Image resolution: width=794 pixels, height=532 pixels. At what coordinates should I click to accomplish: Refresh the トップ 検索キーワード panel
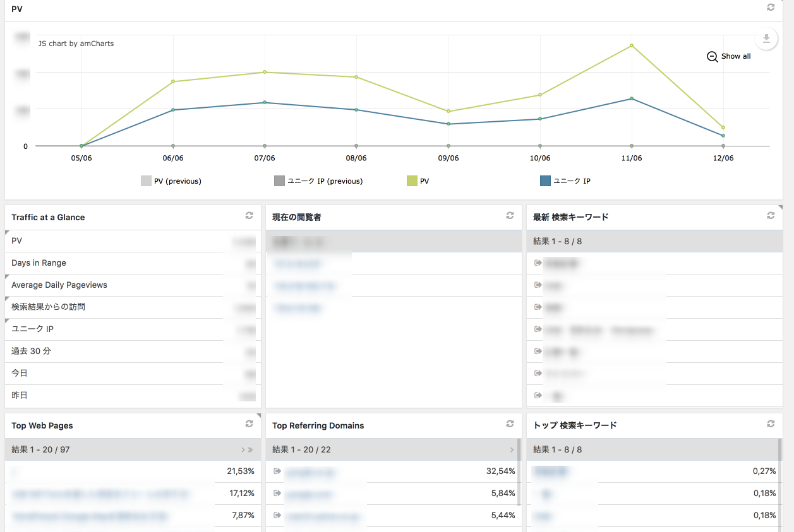point(771,424)
